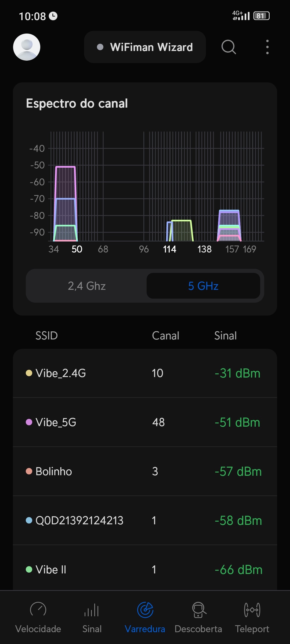The height and width of the screenshot is (644, 290).
Task: Switch spectrum to 2,4 Ghz band
Action: tap(86, 286)
